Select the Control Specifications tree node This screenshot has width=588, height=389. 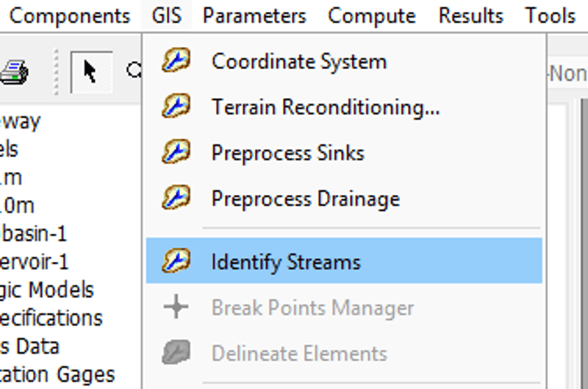[51, 318]
